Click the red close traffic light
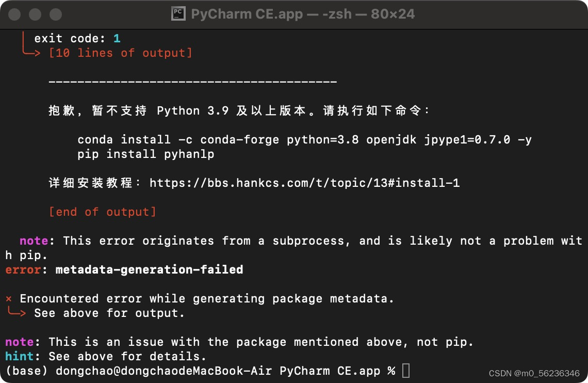This screenshot has width=588, height=383. 14,14
